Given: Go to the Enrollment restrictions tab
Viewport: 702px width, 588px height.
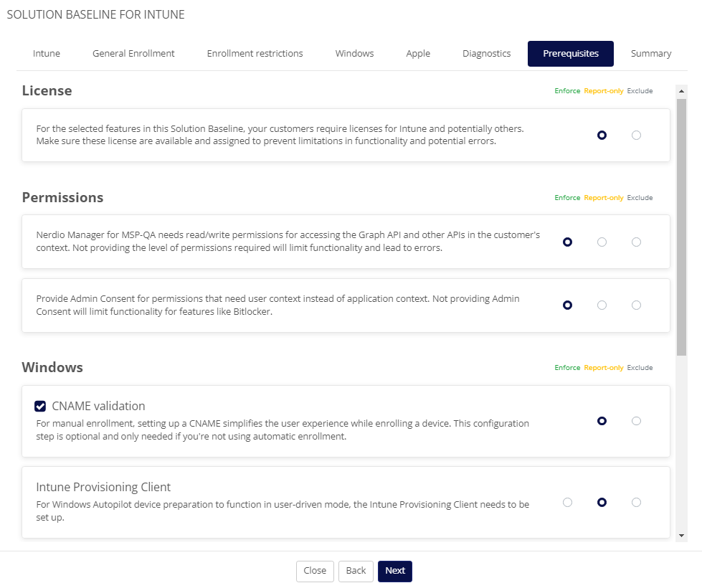Looking at the screenshot, I should (255, 54).
